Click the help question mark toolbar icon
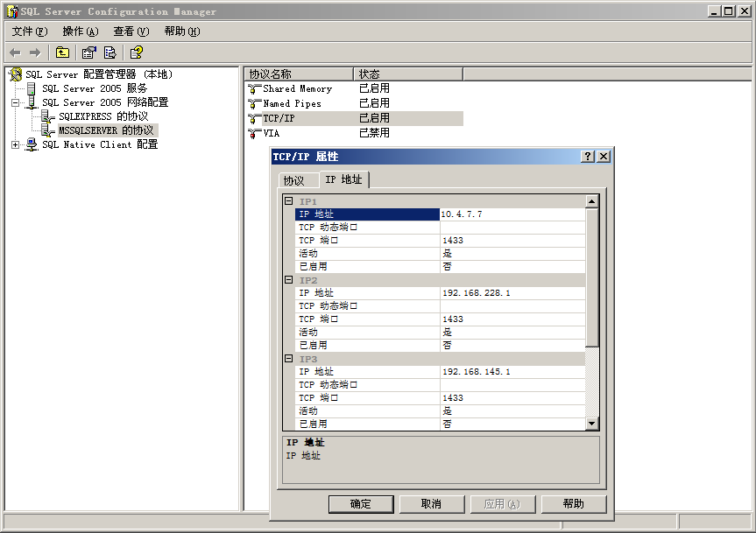This screenshot has width=756, height=533. (135, 52)
